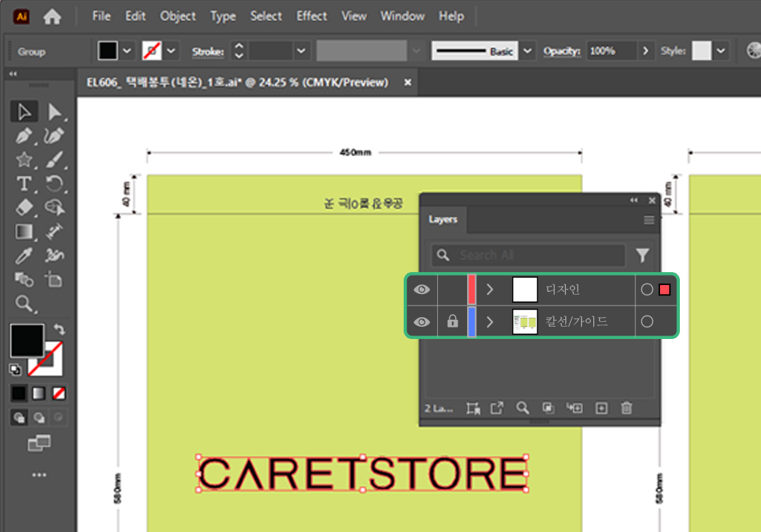
Task: Open the Edit menu
Action: (136, 16)
